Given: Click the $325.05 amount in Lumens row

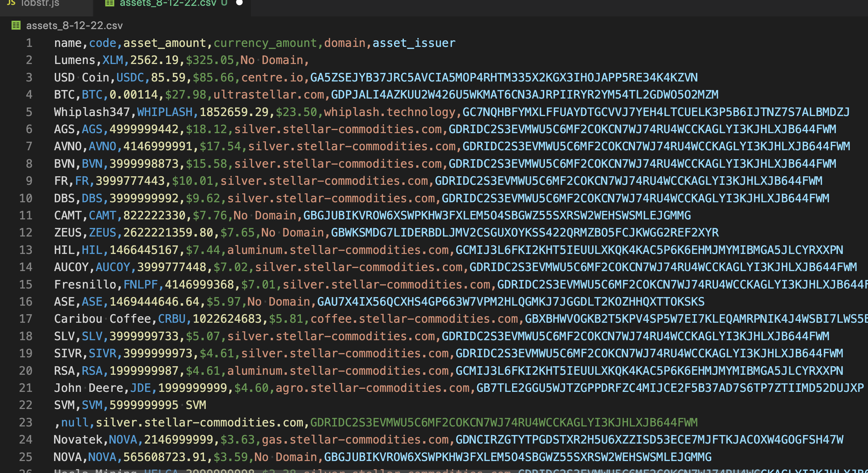Looking at the screenshot, I should coord(209,60).
